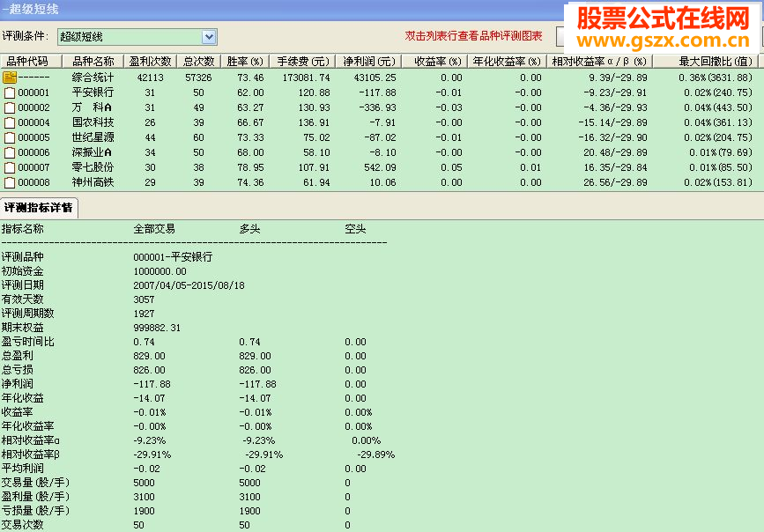Image resolution: width=764 pixels, height=532 pixels.
Task: Click the document icon next to 000008
Action: tap(10, 183)
